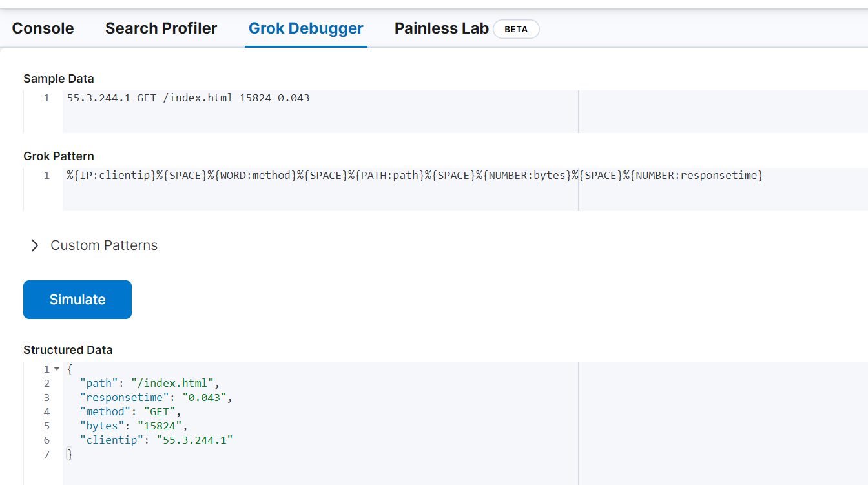The image size is (868, 485).
Task: Go to the Painless Lab tab
Action: click(441, 28)
